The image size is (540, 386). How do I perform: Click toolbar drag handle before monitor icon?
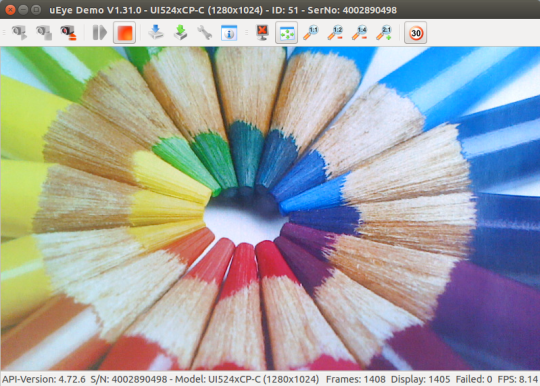coord(246,33)
